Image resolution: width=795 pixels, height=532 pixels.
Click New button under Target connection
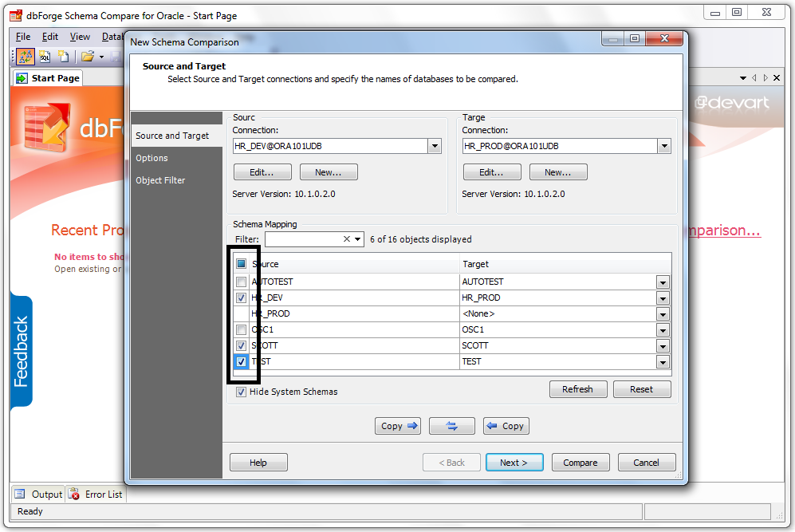tap(558, 172)
